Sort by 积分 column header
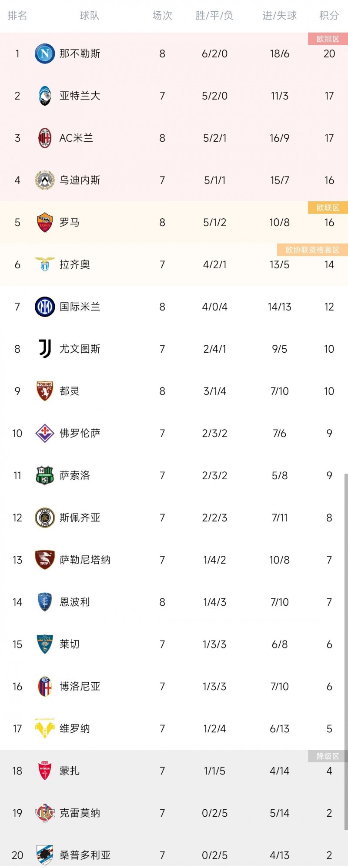348x868 pixels. coord(329,16)
